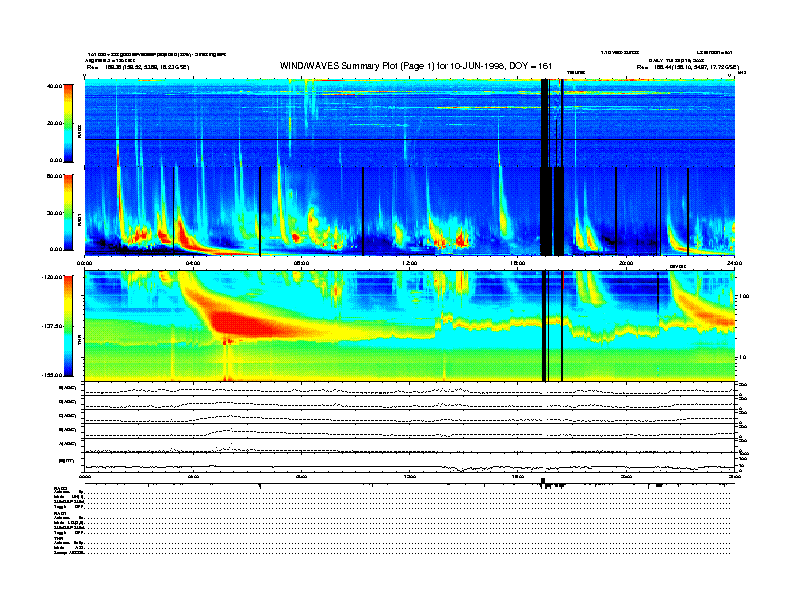Click the 24:00 tick below RAD1 spectrogram
This screenshot has width=792, height=612.
click(734, 263)
